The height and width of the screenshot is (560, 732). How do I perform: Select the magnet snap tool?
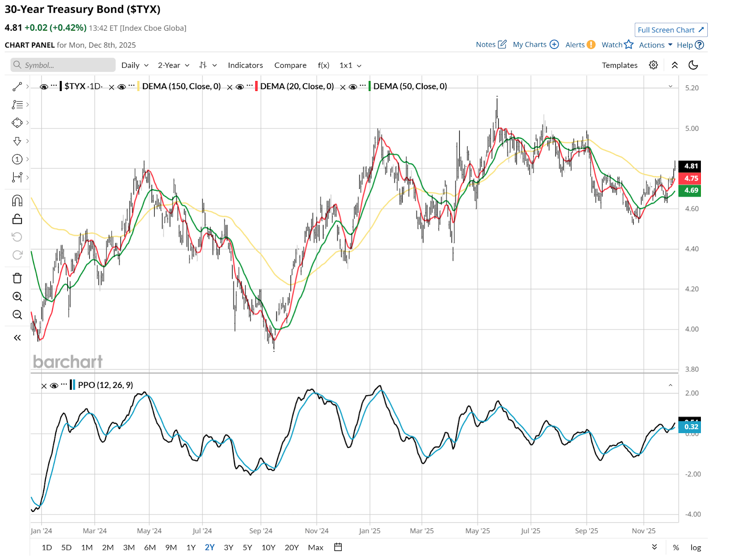click(x=17, y=201)
